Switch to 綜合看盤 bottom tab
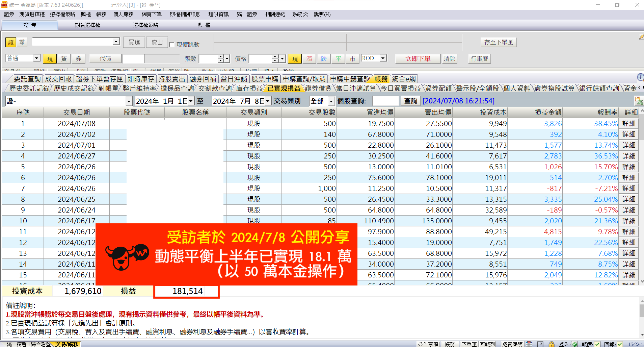 pyautogui.click(x=41, y=344)
